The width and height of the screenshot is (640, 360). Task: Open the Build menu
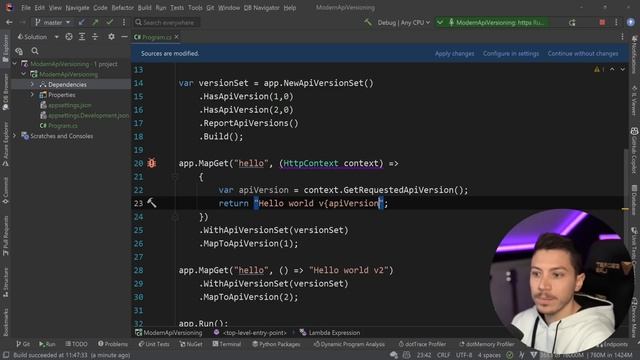coord(144,8)
